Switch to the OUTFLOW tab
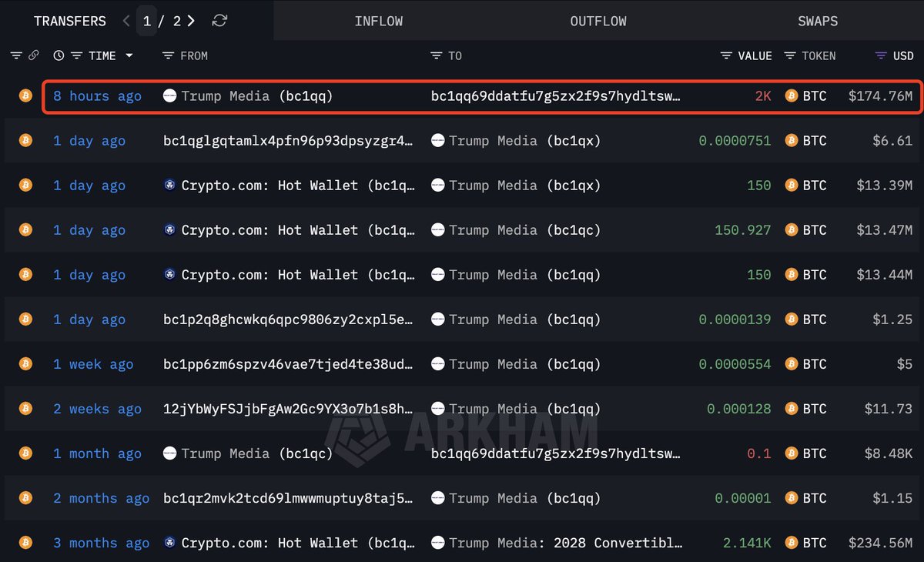The height and width of the screenshot is (562, 924). (x=598, y=21)
